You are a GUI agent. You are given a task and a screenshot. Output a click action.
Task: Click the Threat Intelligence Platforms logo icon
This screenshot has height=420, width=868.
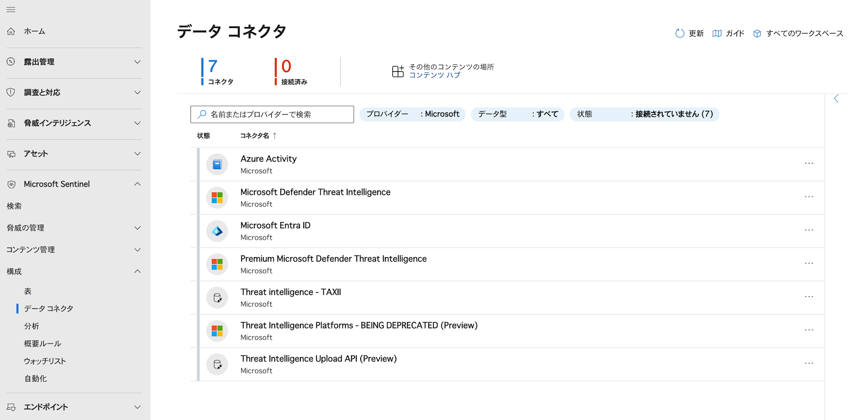click(x=217, y=331)
